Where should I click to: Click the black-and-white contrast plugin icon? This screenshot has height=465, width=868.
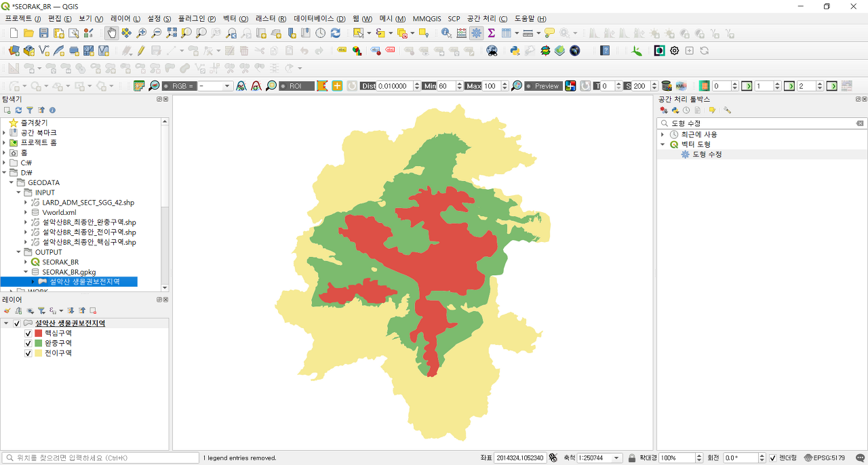pyautogui.click(x=659, y=51)
